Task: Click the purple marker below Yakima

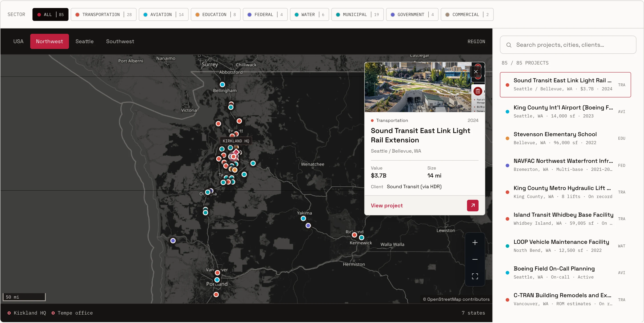Action: (308, 226)
